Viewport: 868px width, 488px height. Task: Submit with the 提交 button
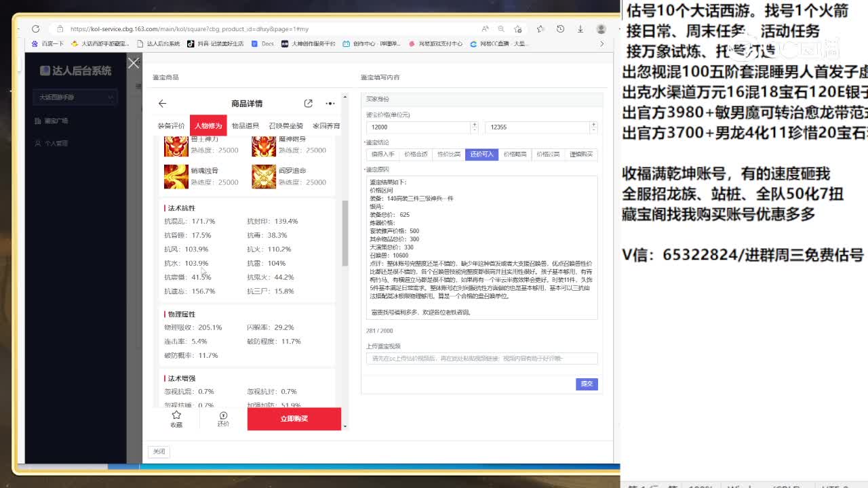(x=587, y=384)
